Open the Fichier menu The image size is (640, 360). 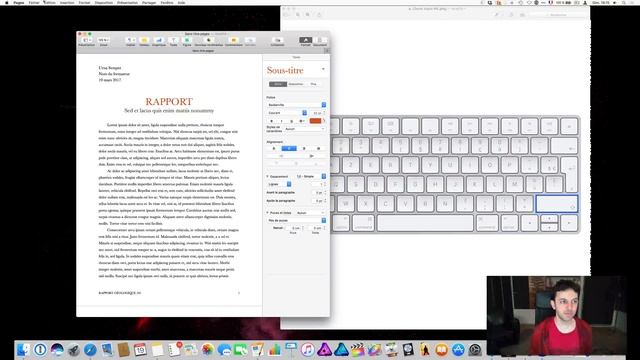34,2
